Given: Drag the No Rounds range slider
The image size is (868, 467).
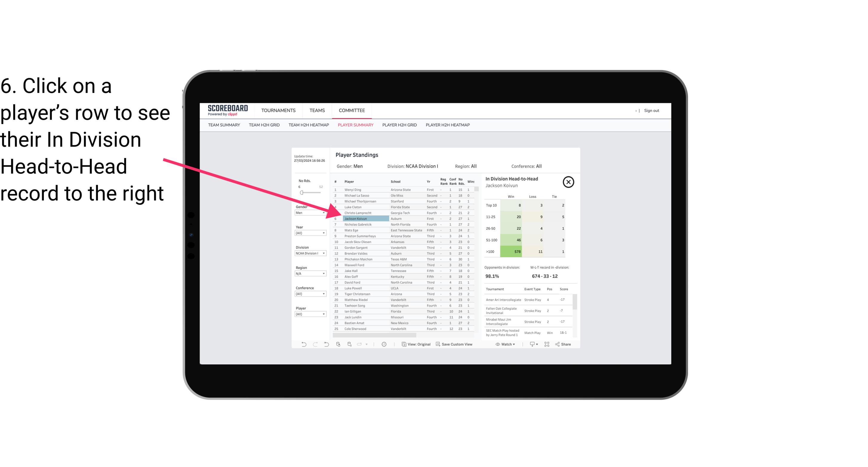Looking at the screenshot, I should pyautogui.click(x=302, y=193).
